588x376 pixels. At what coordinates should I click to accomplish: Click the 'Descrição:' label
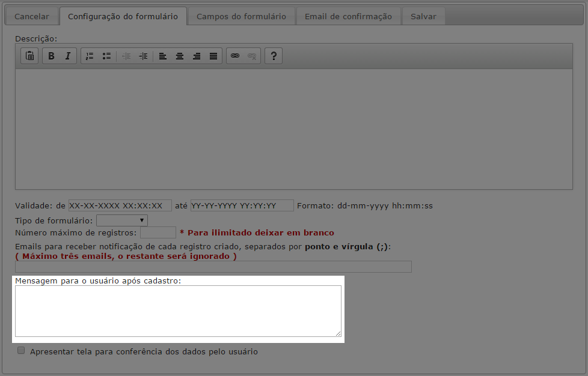pos(36,38)
